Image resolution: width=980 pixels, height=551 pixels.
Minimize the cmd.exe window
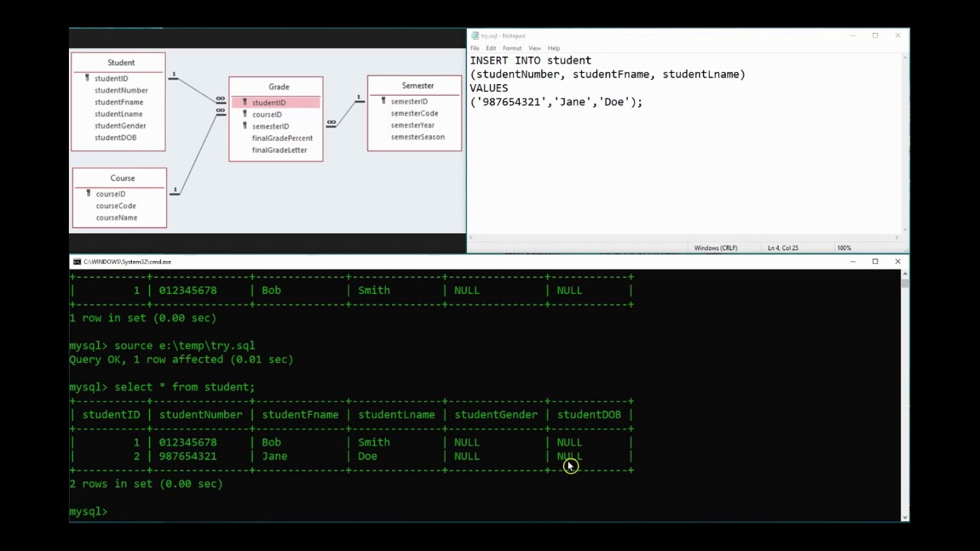(853, 262)
